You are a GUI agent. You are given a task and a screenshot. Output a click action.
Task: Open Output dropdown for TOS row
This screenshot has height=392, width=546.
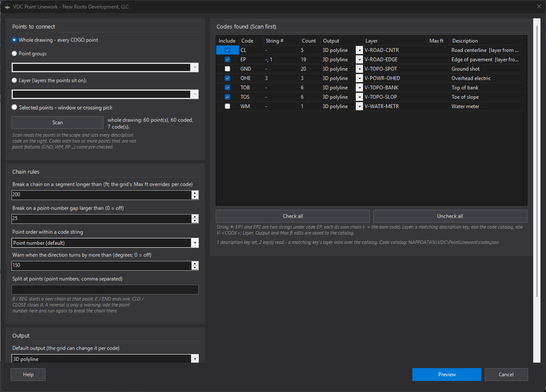click(359, 97)
